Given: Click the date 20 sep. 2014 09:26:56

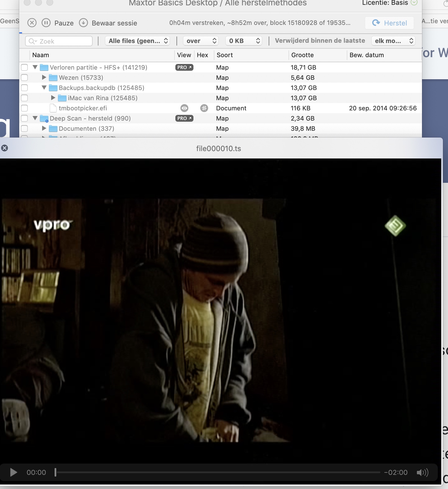Looking at the screenshot, I should tap(383, 108).
